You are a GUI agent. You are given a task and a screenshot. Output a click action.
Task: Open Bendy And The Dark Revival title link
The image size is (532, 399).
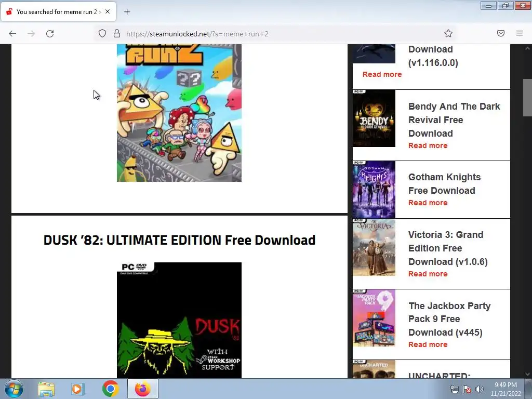click(454, 120)
